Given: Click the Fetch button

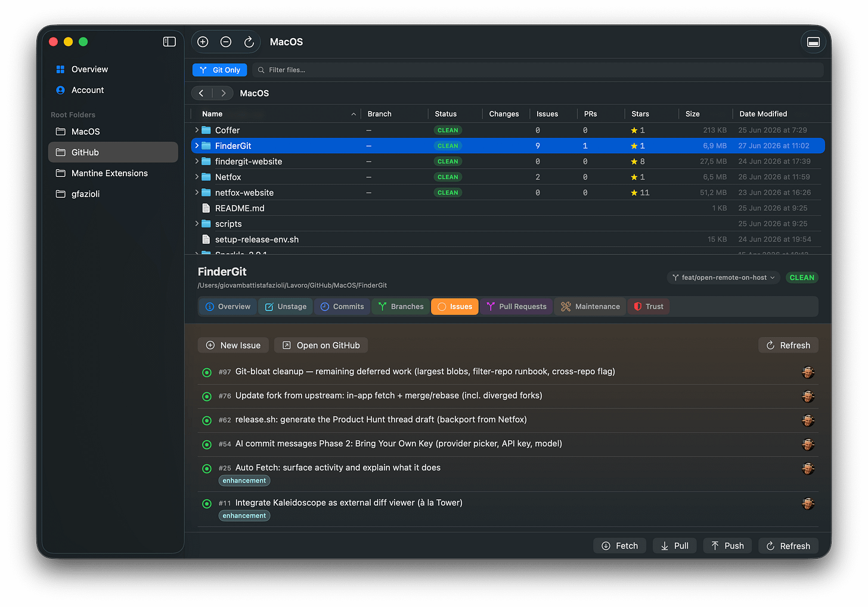Looking at the screenshot, I should pyautogui.click(x=619, y=546).
